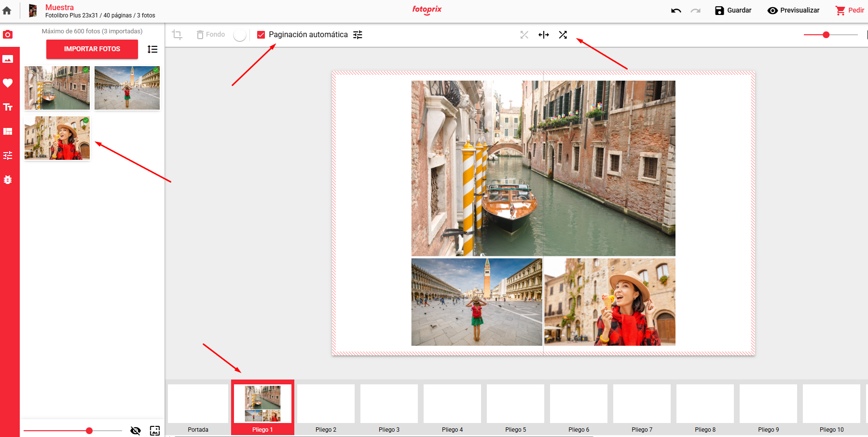Click IMPORTAR FOTOS button
This screenshot has width=868, height=437.
tap(92, 49)
